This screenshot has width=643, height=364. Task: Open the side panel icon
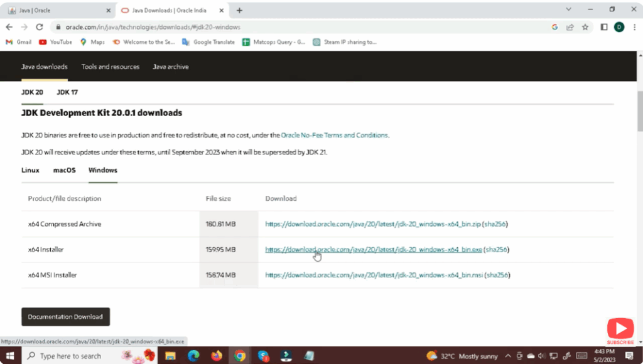click(x=603, y=27)
